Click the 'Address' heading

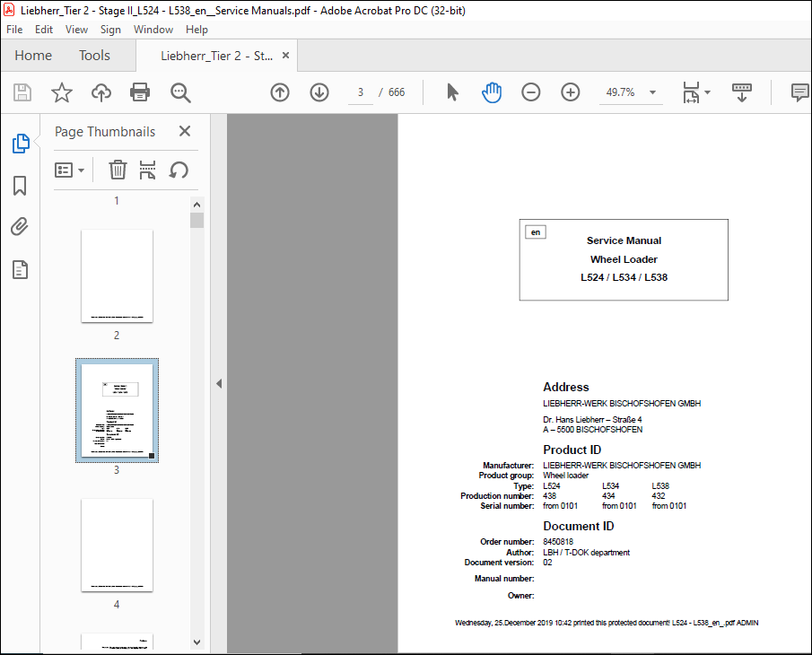point(565,388)
